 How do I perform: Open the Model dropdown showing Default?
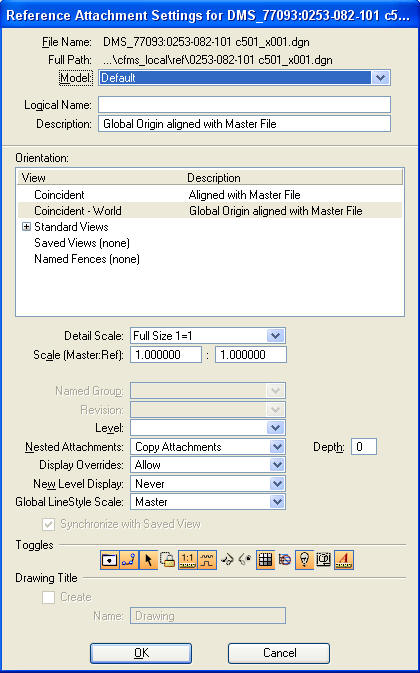[244, 78]
